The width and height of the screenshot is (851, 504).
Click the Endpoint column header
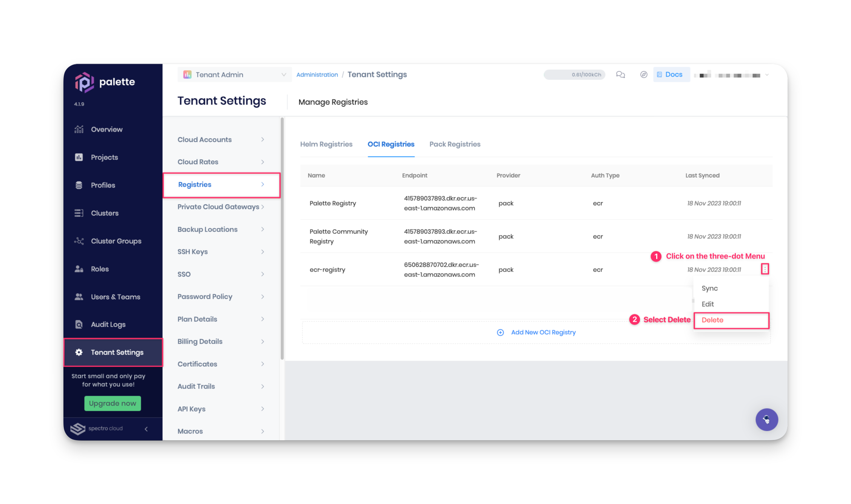click(415, 175)
